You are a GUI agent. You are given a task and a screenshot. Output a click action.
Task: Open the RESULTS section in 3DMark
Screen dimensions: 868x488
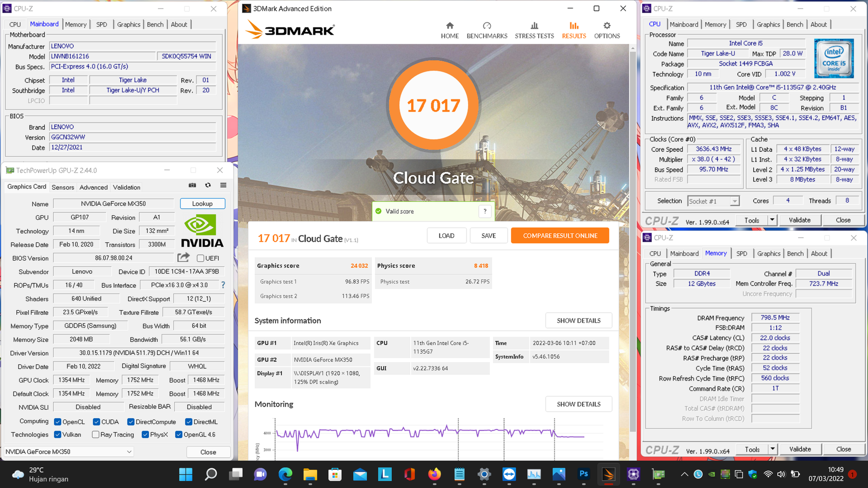574,30
